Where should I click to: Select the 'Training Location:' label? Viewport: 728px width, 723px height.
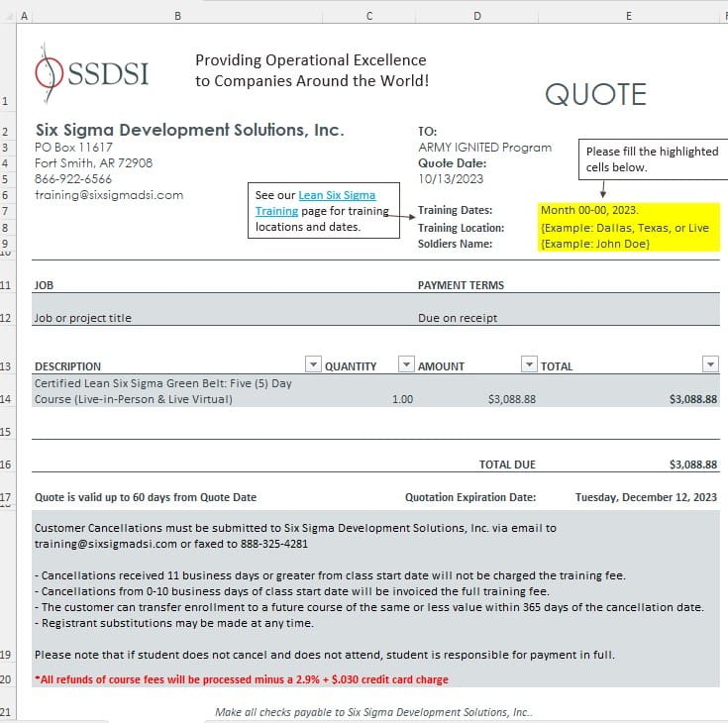461,228
